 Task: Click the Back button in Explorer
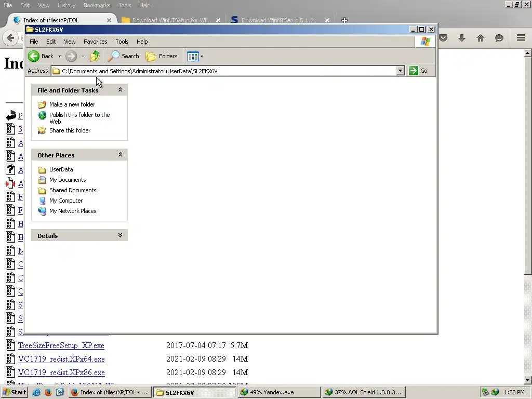(x=41, y=56)
